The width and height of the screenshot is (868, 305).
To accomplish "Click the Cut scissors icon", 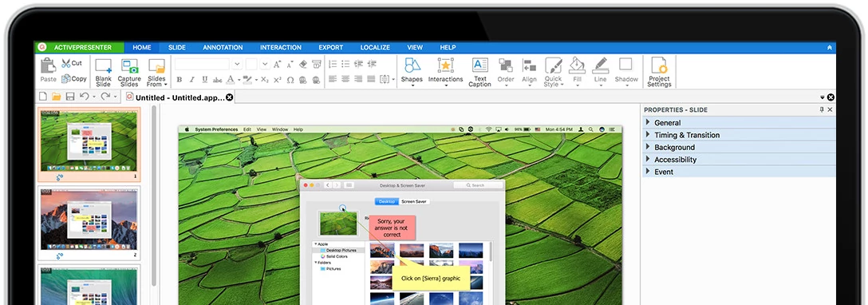I will click(66, 63).
